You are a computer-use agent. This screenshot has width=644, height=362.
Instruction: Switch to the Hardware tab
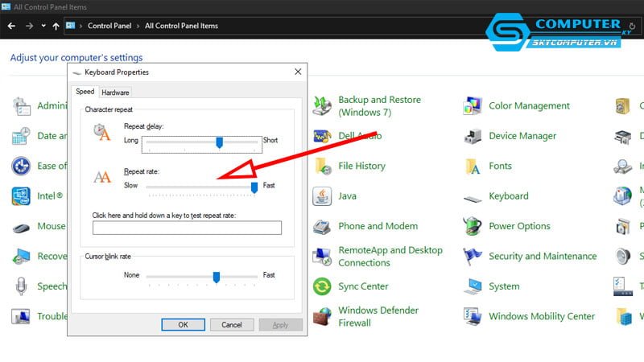coord(115,93)
